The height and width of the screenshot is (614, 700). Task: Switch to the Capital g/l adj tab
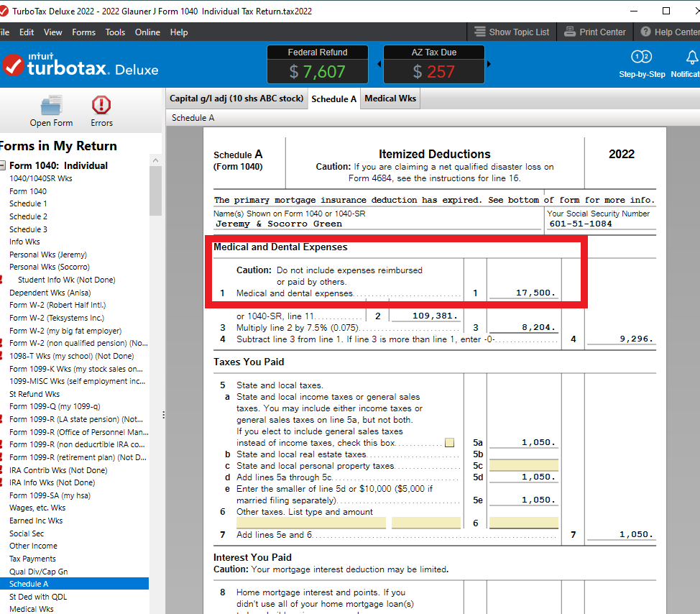[x=236, y=98]
